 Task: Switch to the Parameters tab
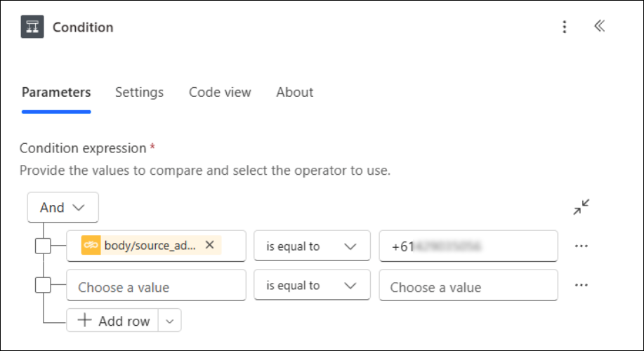[56, 93]
